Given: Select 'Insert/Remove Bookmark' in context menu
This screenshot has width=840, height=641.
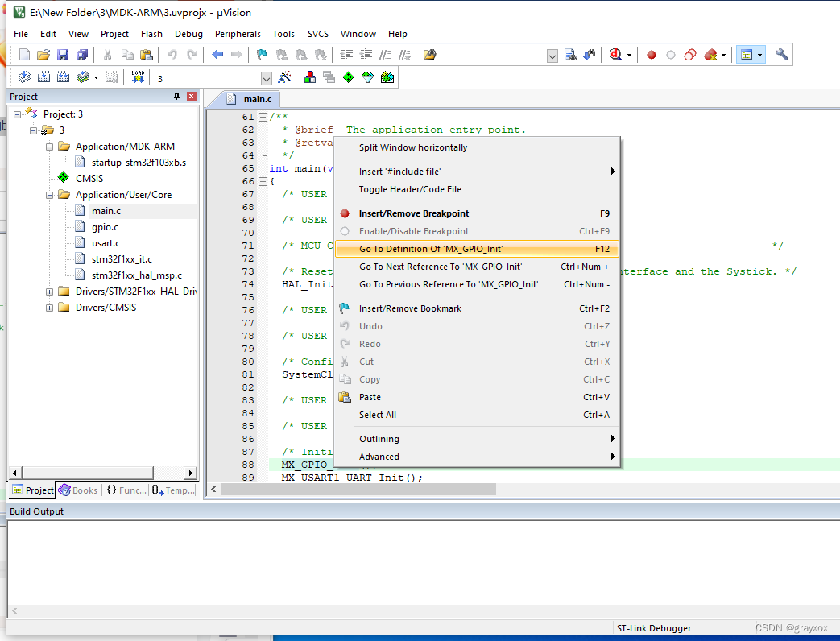Looking at the screenshot, I should (477, 308).
